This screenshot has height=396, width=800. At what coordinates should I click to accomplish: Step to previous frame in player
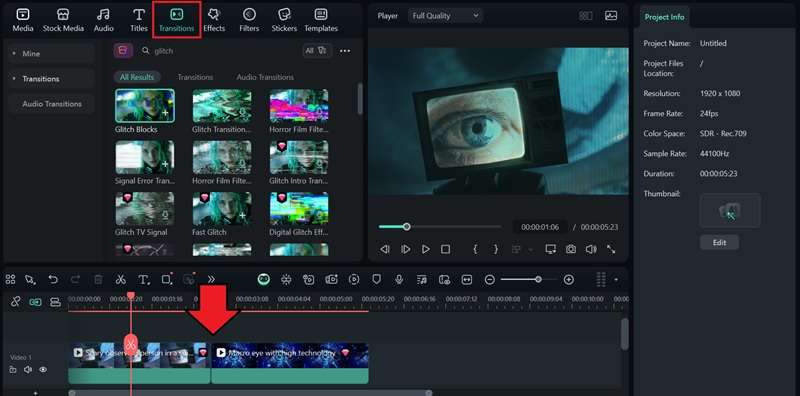click(385, 249)
